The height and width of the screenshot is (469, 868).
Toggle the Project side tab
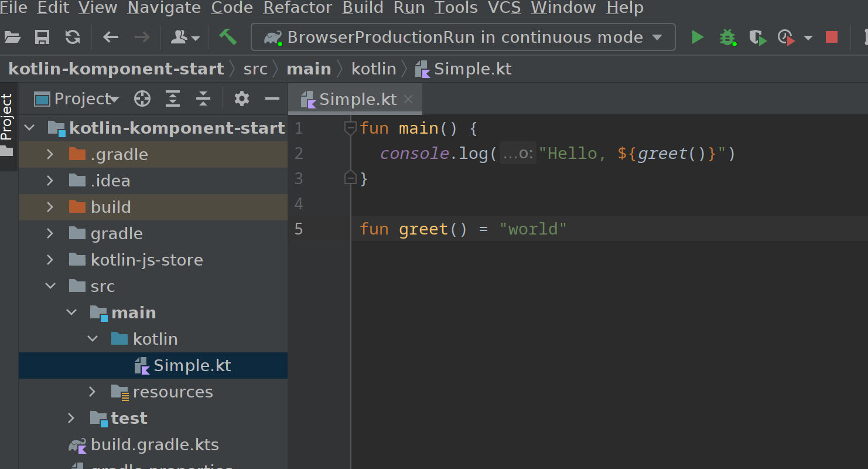(7, 117)
